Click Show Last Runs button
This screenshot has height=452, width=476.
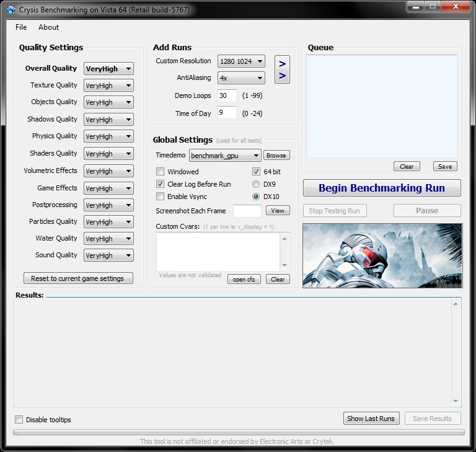click(x=371, y=419)
